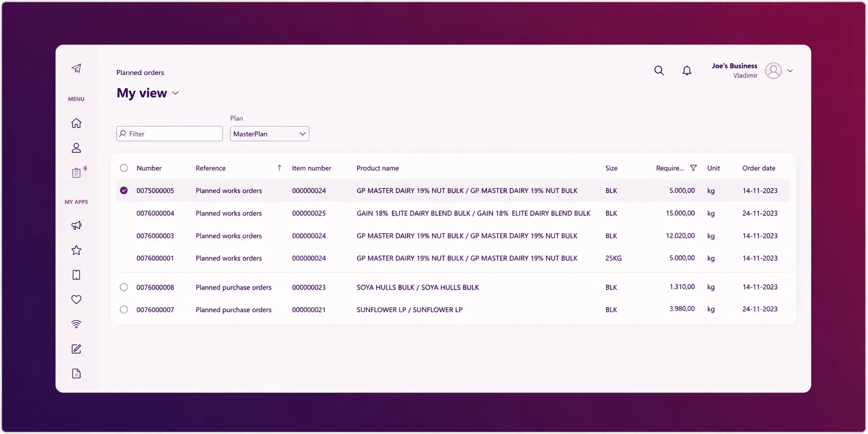Click the sort arrow in Reference column
Screen dimensions: 868x434
click(x=279, y=168)
